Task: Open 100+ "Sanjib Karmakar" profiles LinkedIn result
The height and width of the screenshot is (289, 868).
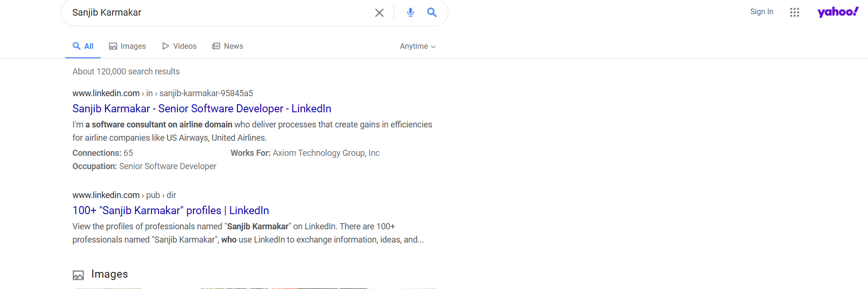Action: click(170, 210)
